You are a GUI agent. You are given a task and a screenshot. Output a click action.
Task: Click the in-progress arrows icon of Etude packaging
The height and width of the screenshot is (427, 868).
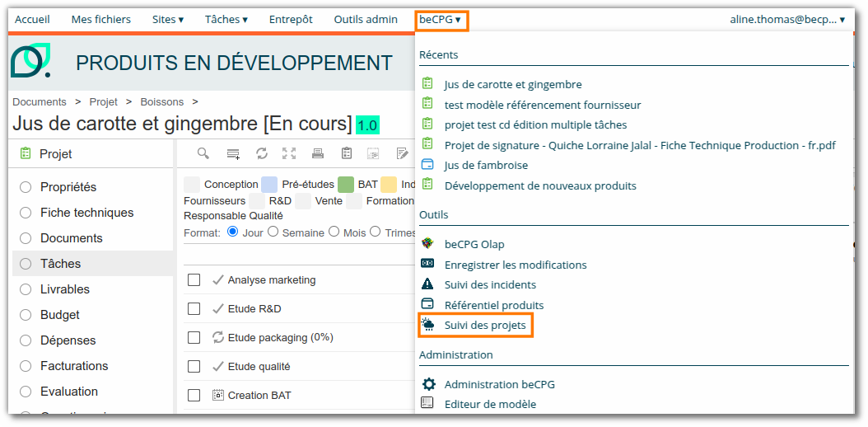[218, 337]
